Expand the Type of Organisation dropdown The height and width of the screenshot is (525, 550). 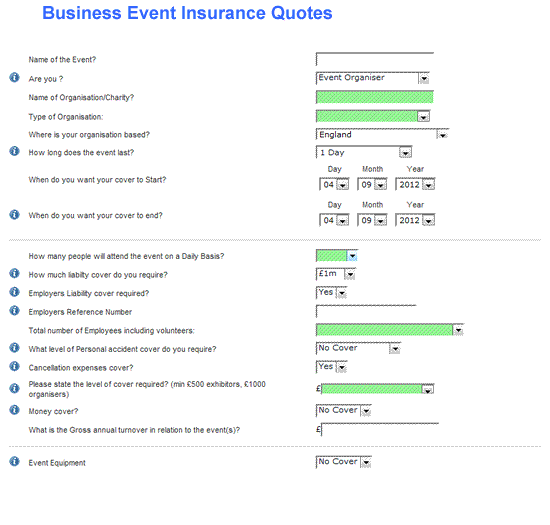373,116
